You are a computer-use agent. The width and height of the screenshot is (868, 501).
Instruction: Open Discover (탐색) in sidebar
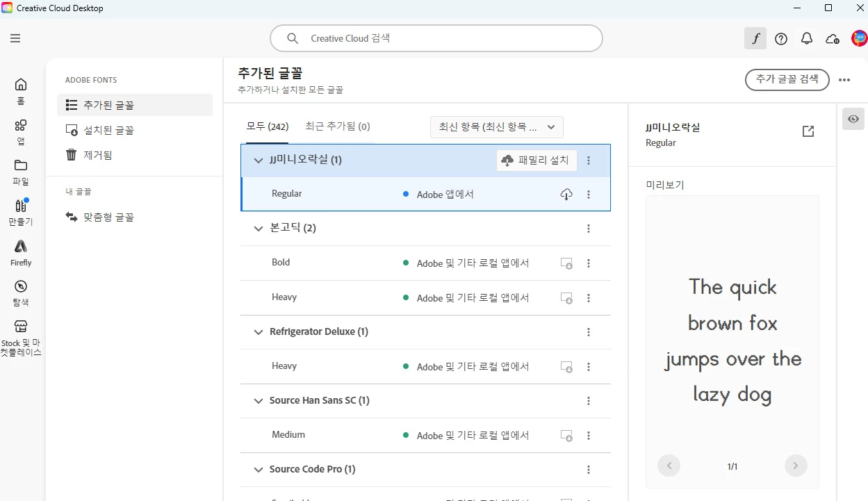21,293
